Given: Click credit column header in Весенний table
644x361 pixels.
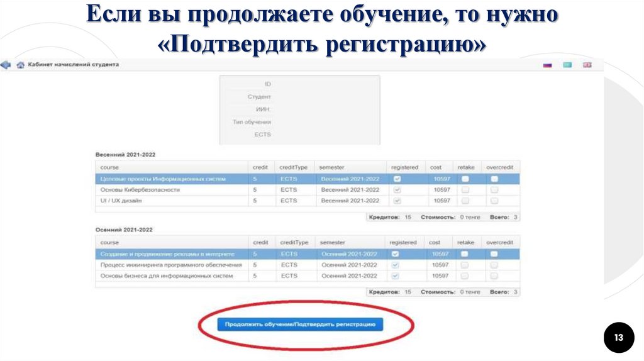Looking at the screenshot, I should [261, 167].
